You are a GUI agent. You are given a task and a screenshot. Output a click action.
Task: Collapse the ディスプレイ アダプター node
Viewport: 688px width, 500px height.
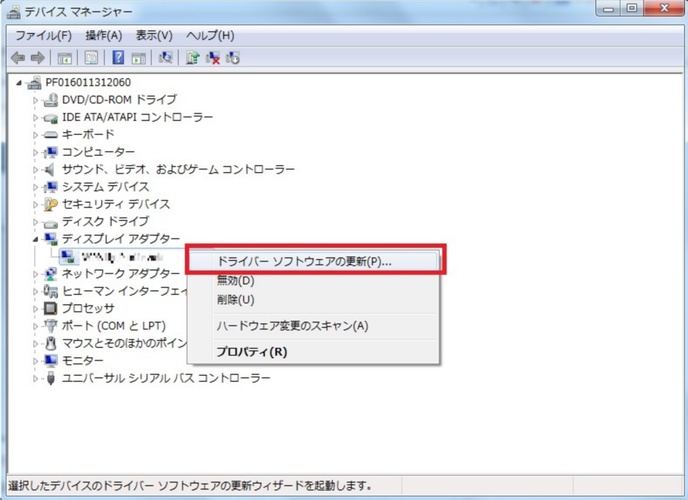(35, 239)
